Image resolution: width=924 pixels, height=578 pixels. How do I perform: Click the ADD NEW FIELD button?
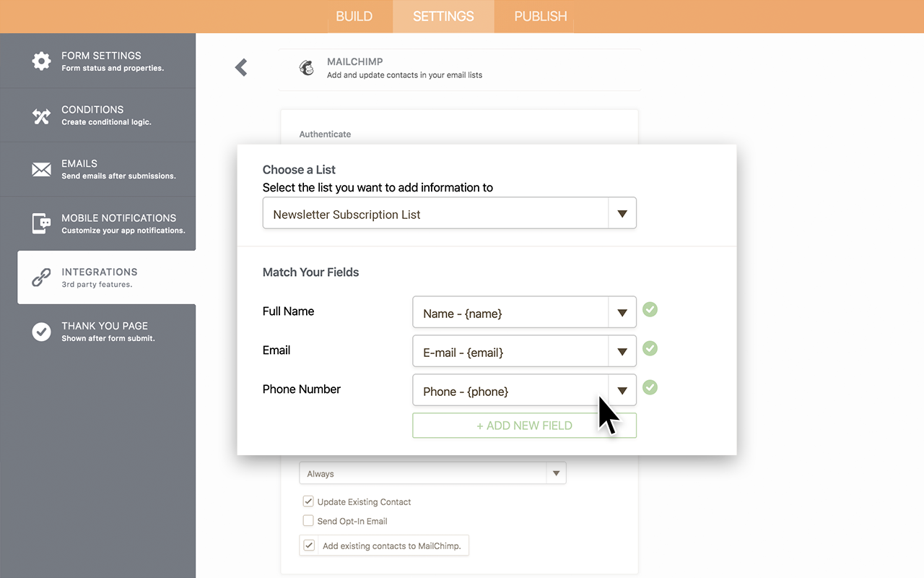(524, 425)
